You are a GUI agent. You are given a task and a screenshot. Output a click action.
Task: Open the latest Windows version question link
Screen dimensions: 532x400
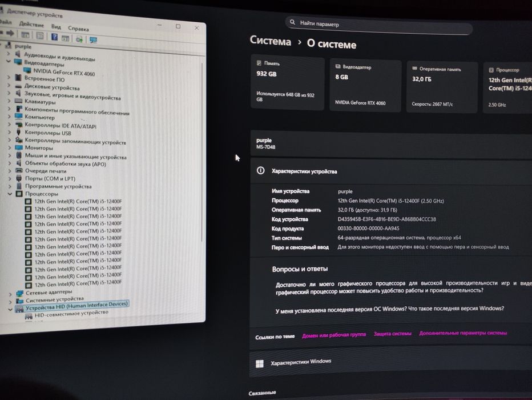tap(389, 309)
